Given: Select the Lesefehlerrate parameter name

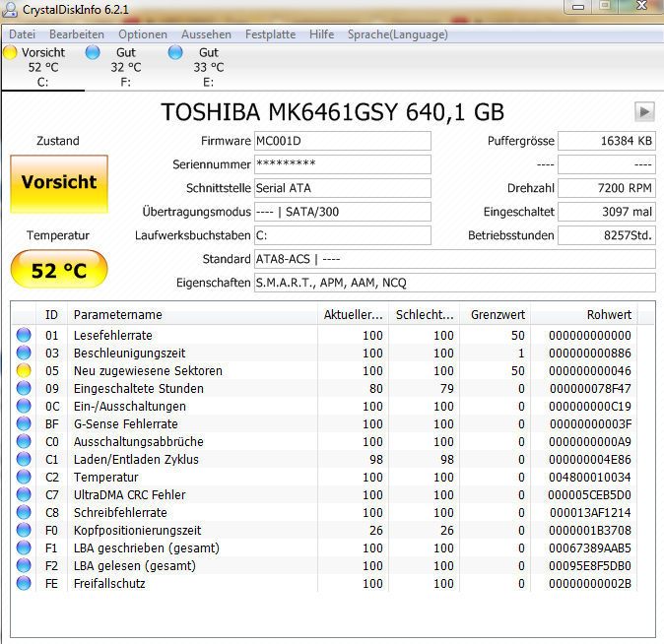Looking at the screenshot, I should point(113,336).
